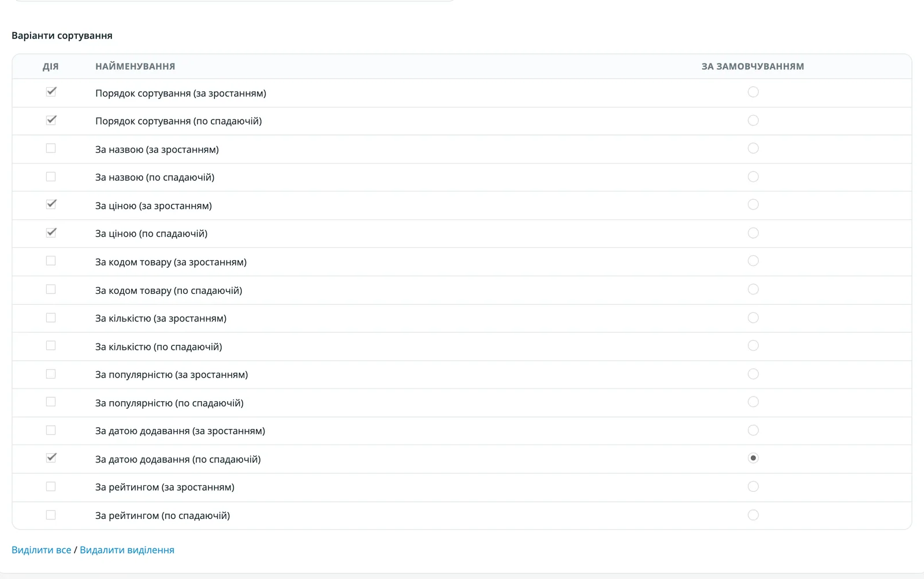
Task: Click the 'Виділити все' link
Action: pos(42,550)
